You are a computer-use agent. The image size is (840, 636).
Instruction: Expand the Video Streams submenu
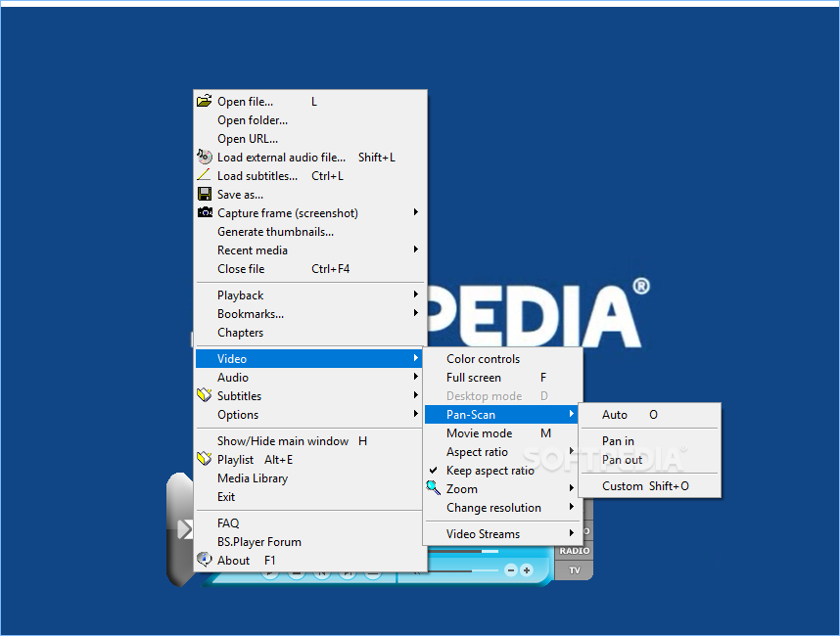pyautogui.click(x=572, y=533)
